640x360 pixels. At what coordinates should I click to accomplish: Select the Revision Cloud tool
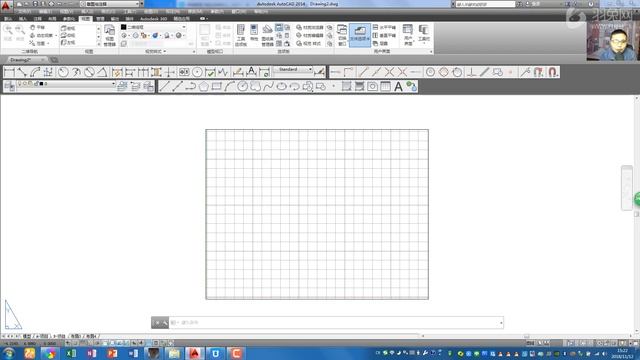[x=256, y=87]
